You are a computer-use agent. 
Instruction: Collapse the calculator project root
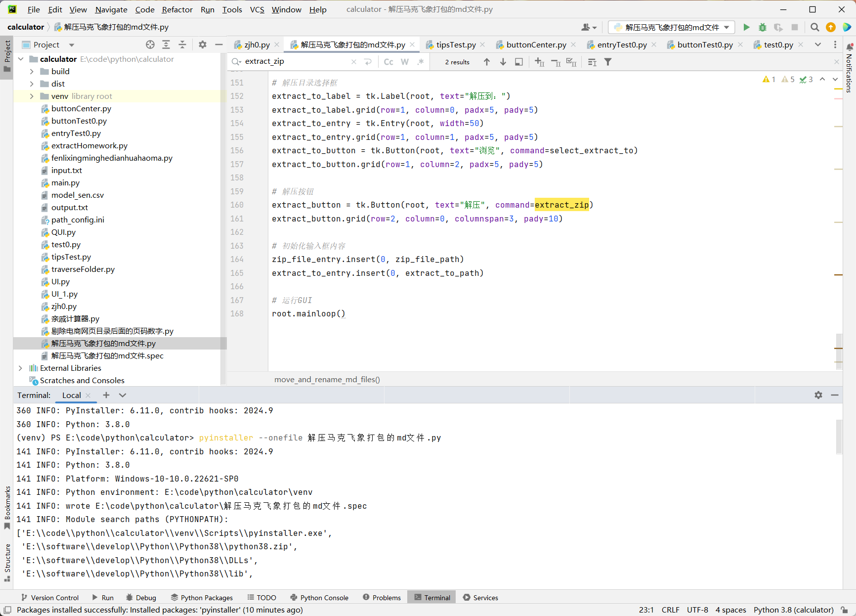tap(21, 59)
